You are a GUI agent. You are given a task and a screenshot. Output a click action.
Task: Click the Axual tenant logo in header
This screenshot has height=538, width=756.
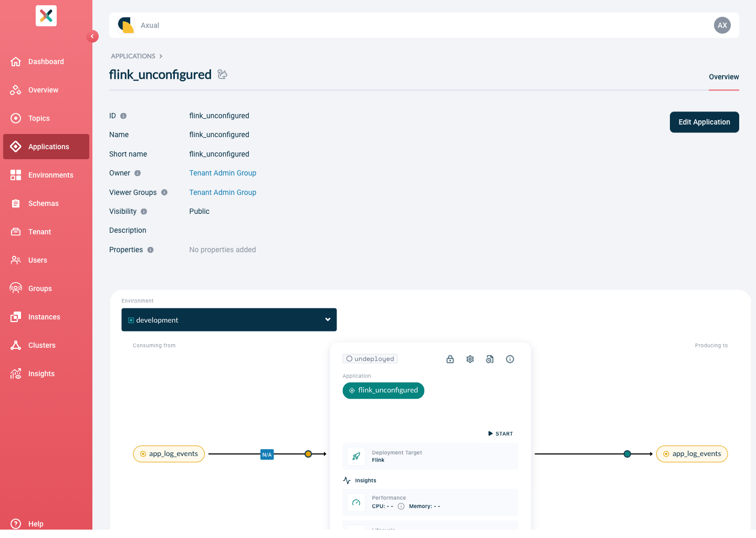coord(126,25)
